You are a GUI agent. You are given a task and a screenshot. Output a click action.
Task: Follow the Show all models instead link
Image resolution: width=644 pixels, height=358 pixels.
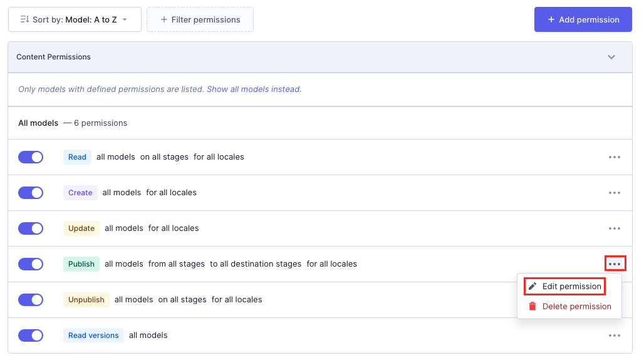click(254, 89)
